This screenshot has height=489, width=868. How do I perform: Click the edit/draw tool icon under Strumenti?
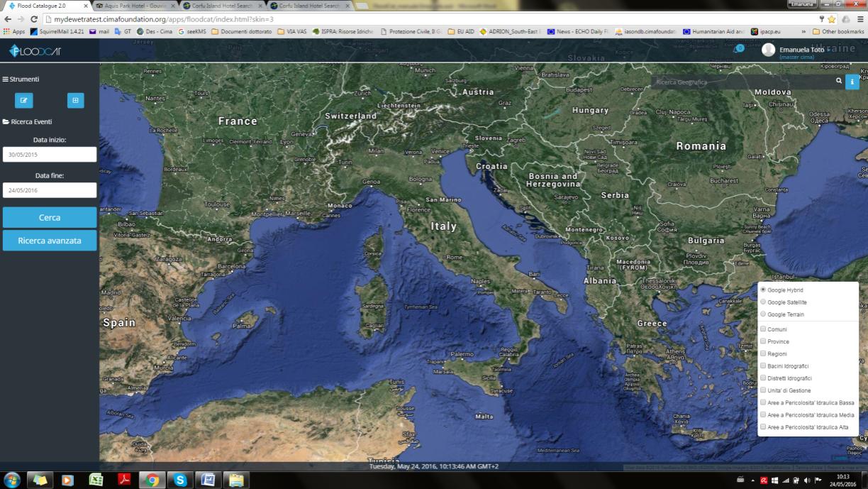(24, 100)
